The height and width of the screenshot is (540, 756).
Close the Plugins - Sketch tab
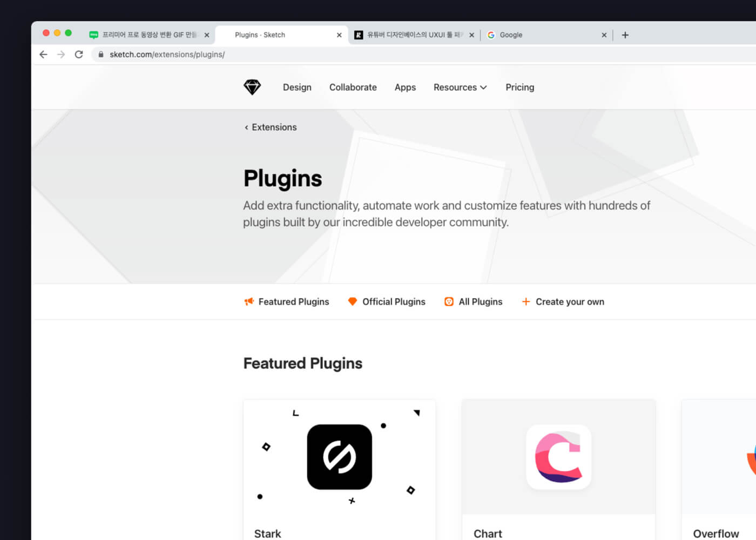point(339,35)
